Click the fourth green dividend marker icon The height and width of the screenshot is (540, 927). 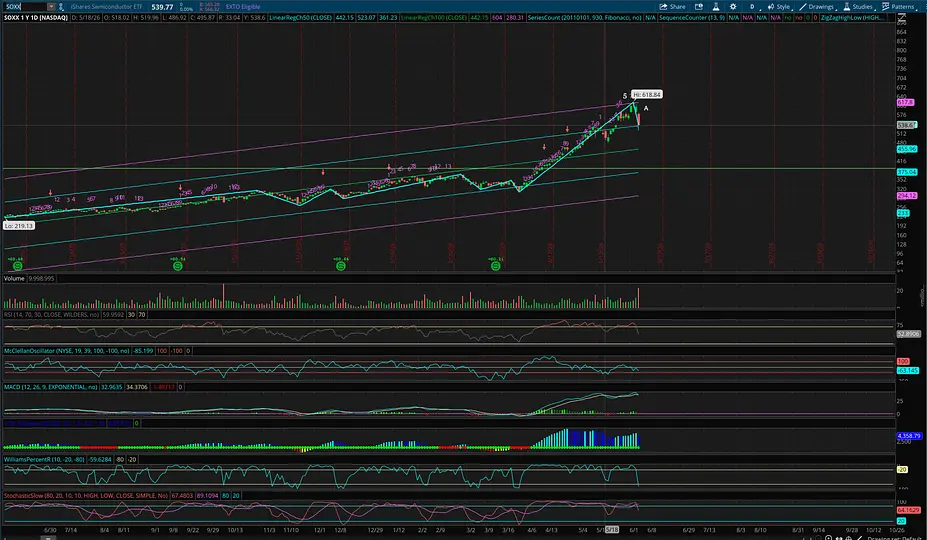(x=496, y=266)
